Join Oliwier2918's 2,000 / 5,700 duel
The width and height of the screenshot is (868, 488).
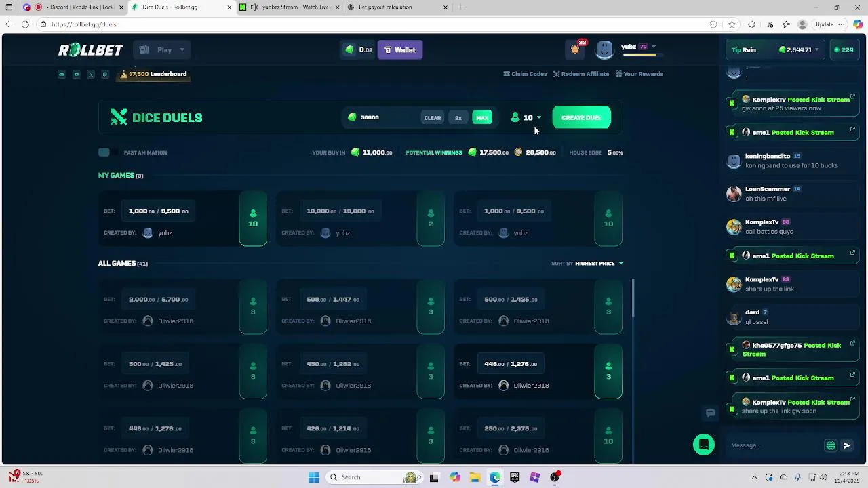point(183,306)
